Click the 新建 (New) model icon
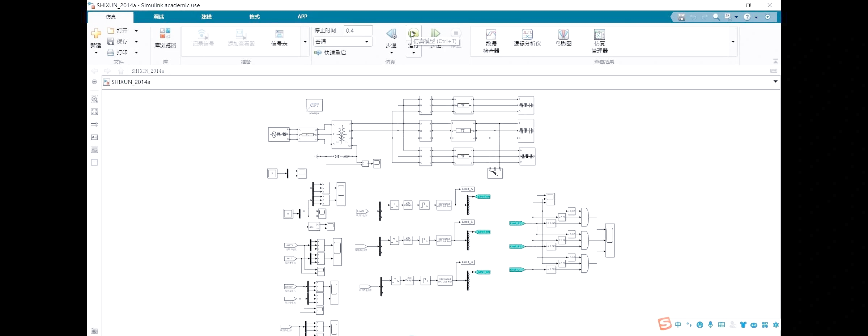The height and width of the screenshot is (336, 868). (x=96, y=34)
